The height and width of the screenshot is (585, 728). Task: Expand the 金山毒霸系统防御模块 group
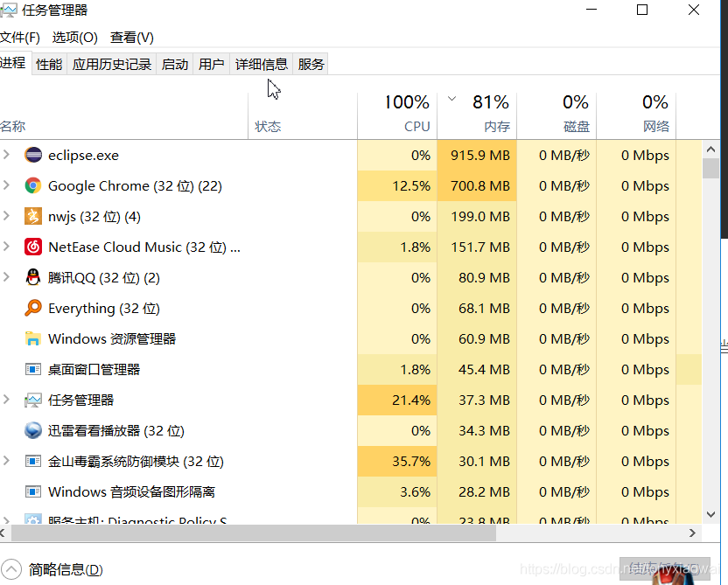click(x=6, y=461)
